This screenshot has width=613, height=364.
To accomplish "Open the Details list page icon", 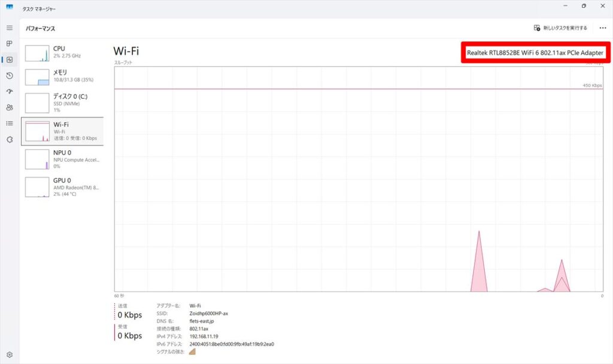I will point(9,123).
